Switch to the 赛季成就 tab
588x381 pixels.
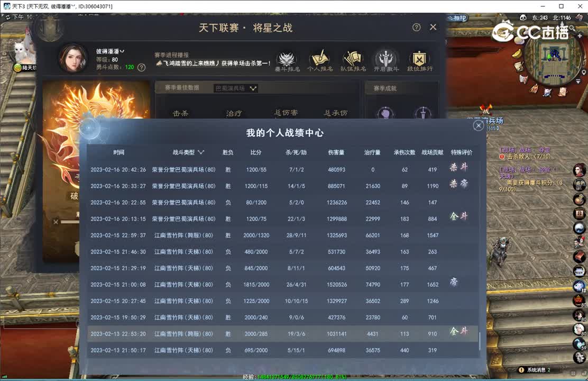click(385, 88)
